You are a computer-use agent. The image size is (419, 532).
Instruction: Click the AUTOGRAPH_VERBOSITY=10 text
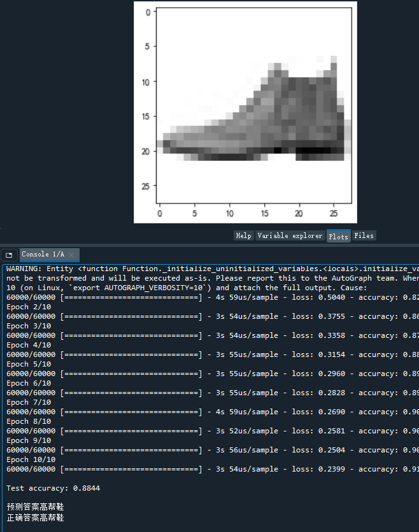point(153,288)
